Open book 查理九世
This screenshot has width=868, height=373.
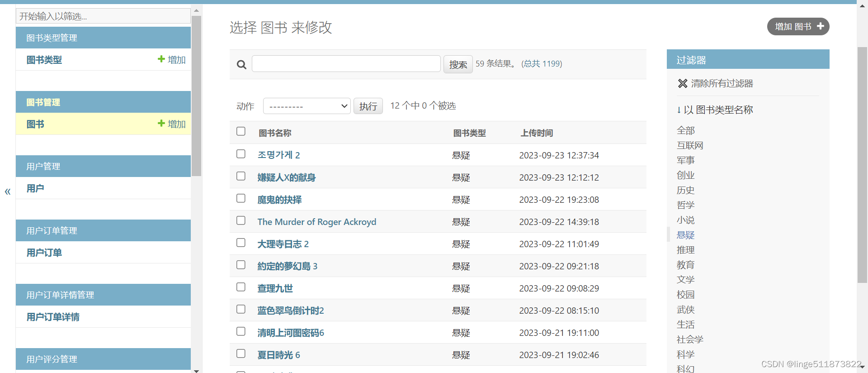coord(275,288)
